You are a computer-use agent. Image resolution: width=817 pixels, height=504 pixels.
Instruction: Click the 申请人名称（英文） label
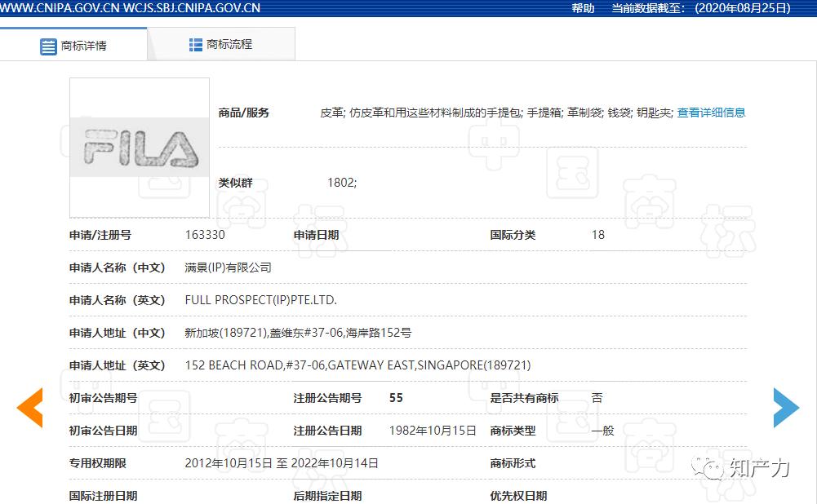tap(118, 300)
